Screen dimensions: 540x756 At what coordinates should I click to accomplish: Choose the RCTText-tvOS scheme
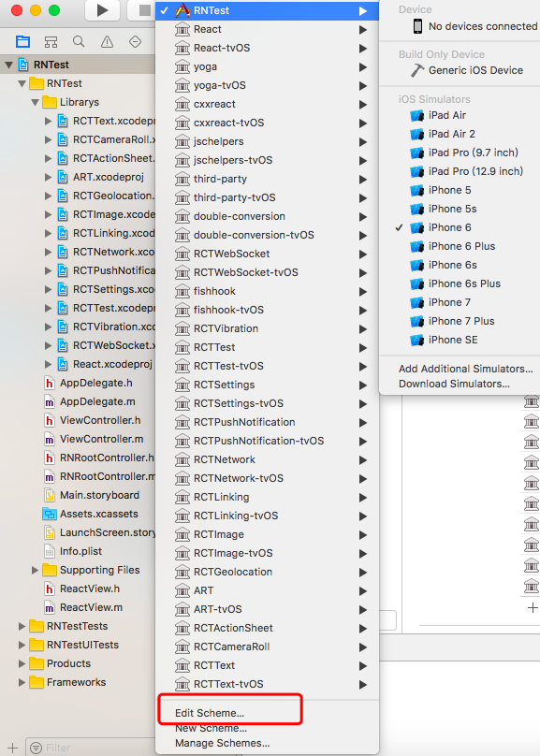pos(267,684)
